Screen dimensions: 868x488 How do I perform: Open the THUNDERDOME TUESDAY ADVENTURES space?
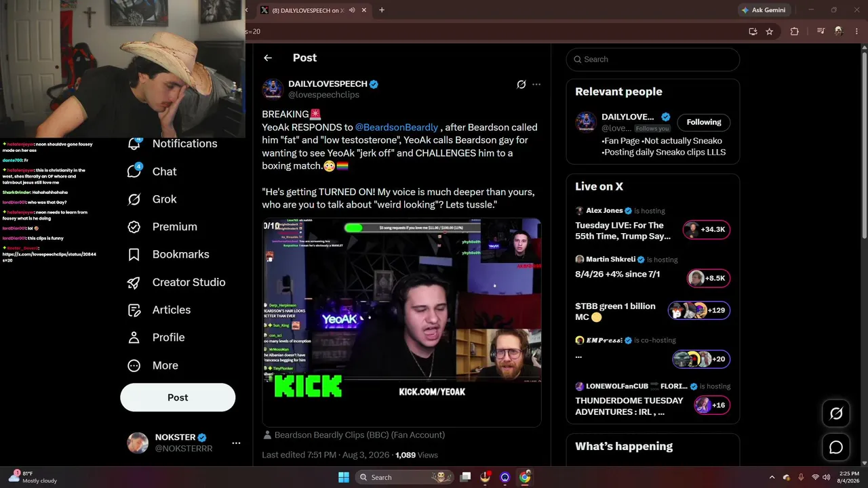pyautogui.click(x=652, y=401)
